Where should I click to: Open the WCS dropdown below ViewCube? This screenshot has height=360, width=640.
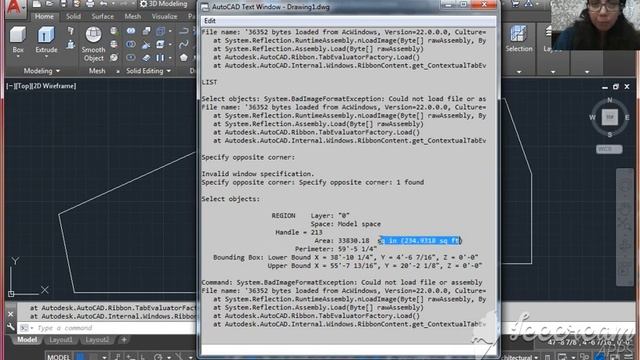coord(609,149)
